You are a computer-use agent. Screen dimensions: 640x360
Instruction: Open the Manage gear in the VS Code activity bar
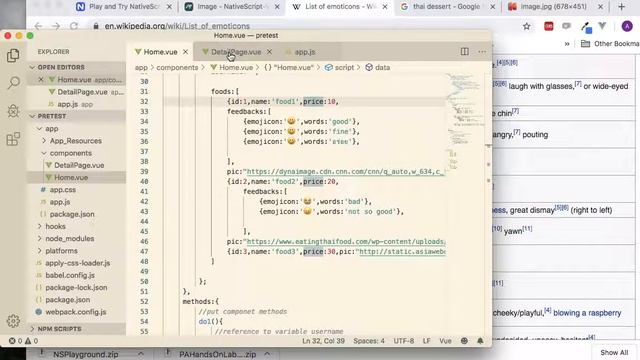pos(13,321)
